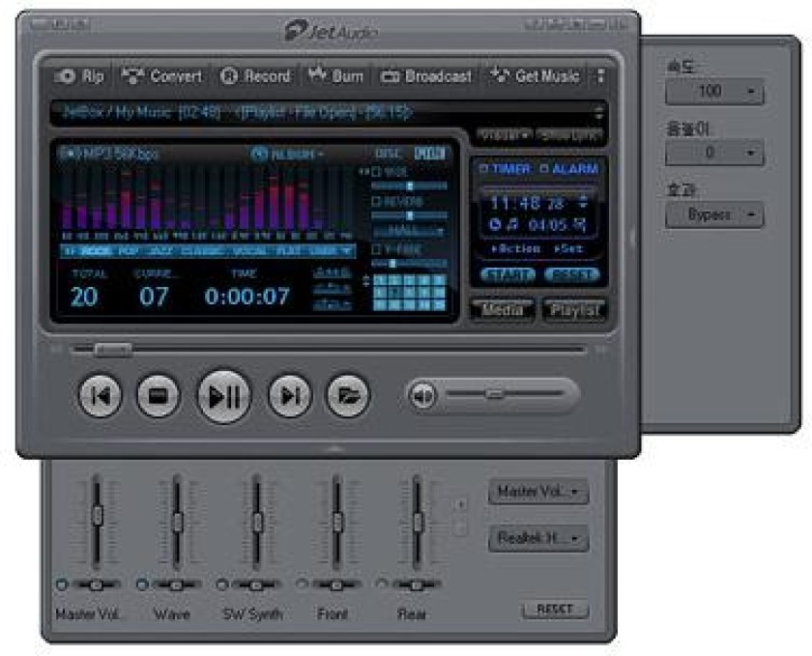The image size is (812, 656).
Task: Click the Front channel balance slider
Action: pos(336,585)
